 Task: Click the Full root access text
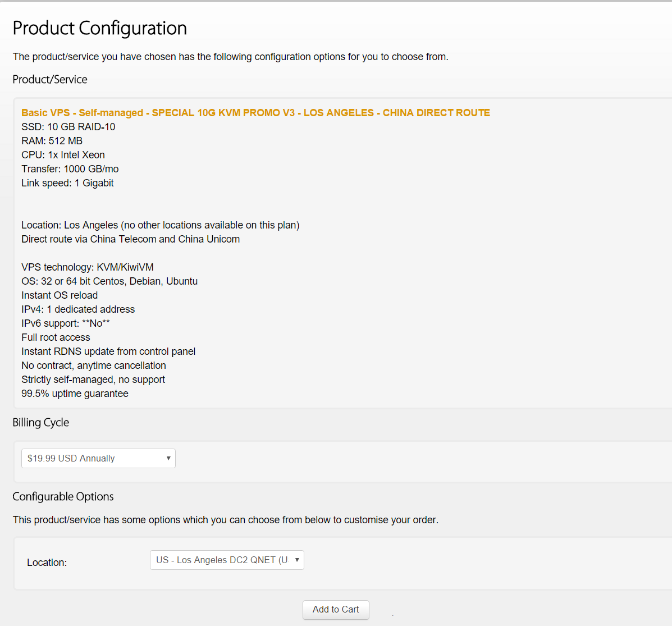[x=56, y=337]
